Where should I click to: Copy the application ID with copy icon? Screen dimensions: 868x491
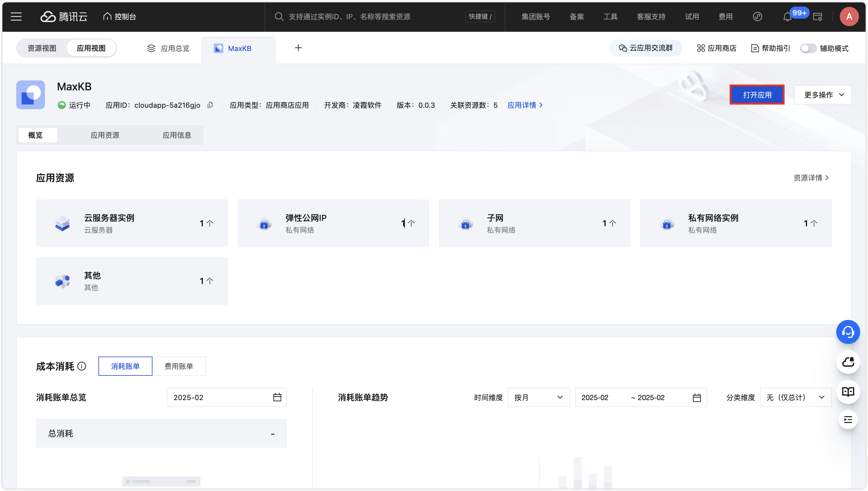(x=210, y=105)
